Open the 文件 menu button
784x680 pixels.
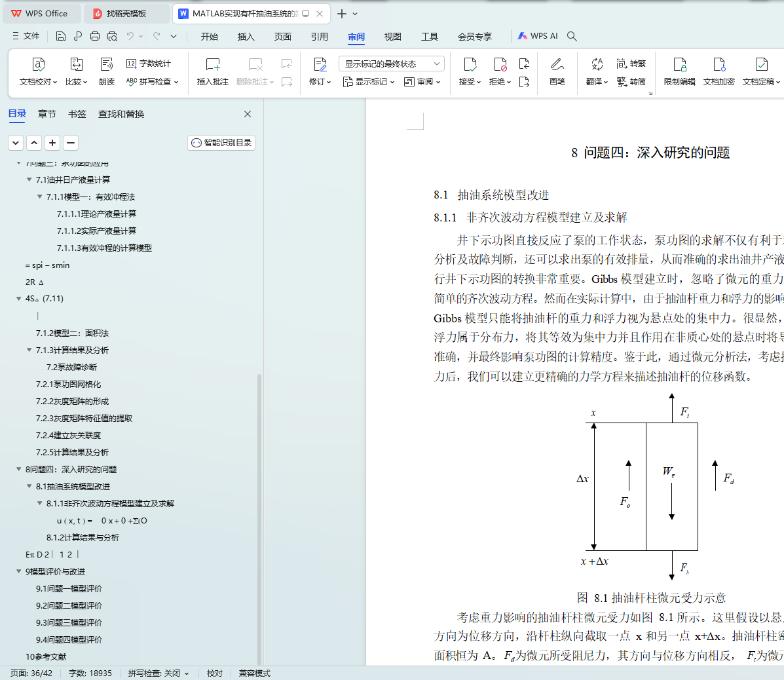[26, 36]
